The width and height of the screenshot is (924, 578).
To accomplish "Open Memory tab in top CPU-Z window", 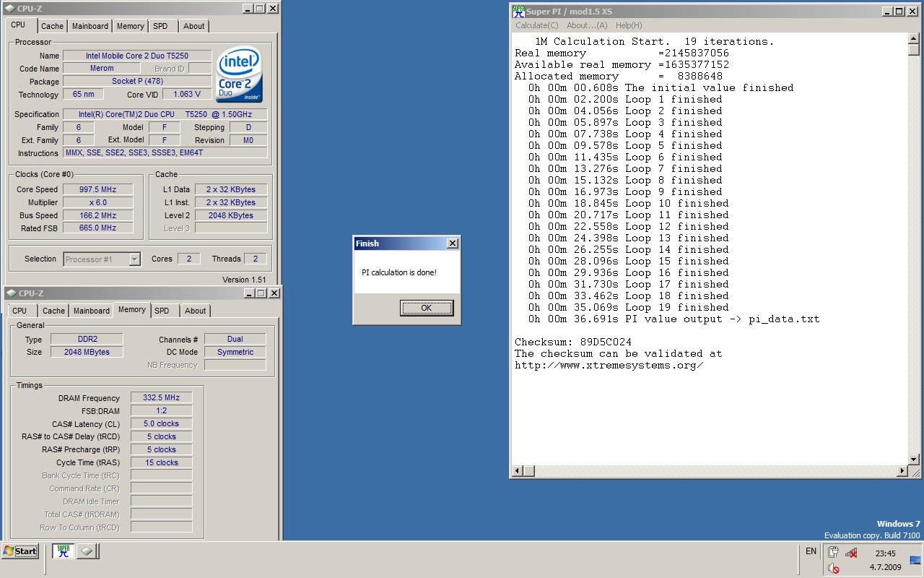I will tap(131, 26).
